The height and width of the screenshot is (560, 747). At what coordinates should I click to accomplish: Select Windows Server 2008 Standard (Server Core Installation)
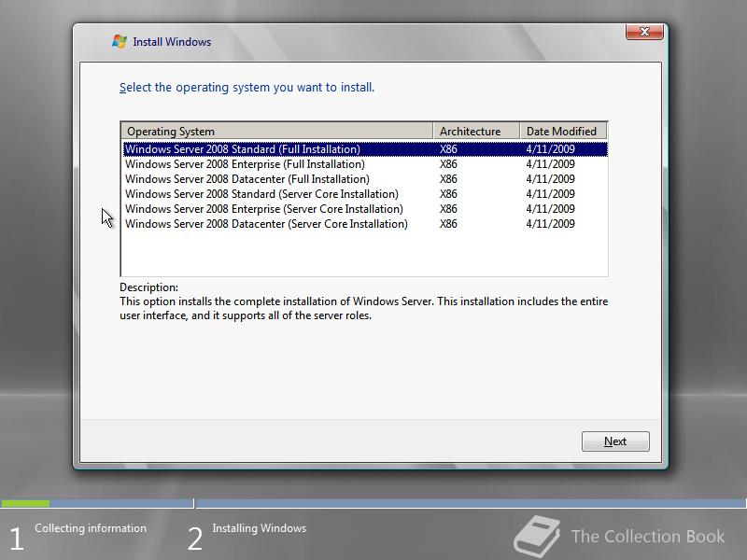(x=365, y=194)
